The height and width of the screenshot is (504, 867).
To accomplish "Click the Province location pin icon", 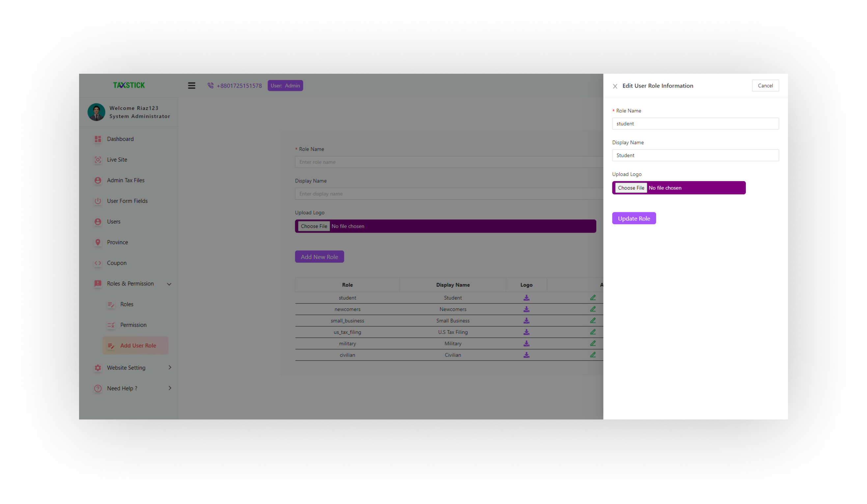I will pos(98,242).
